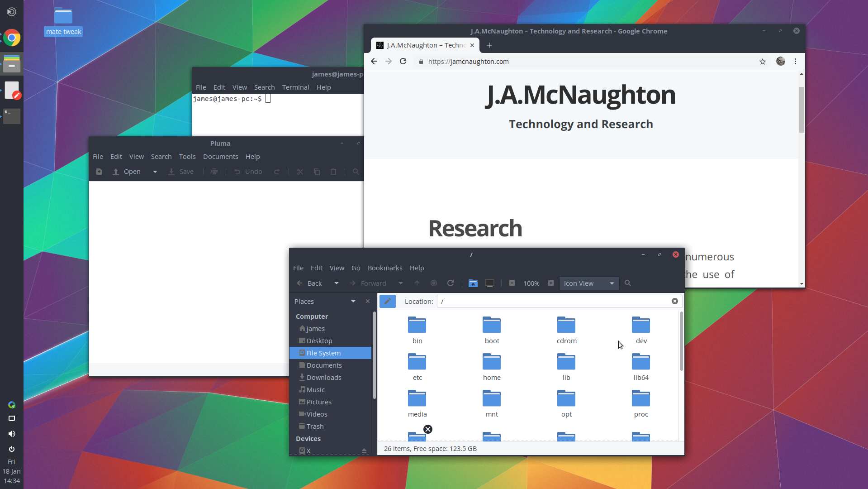Screen dimensions: 868x489
Task: Select Downloads in the Places sidebar
Action: tap(323, 378)
